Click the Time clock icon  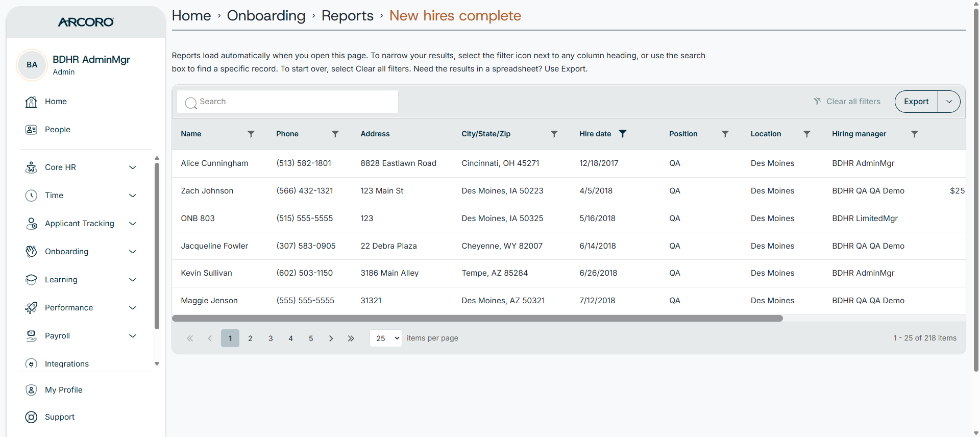coord(31,196)
